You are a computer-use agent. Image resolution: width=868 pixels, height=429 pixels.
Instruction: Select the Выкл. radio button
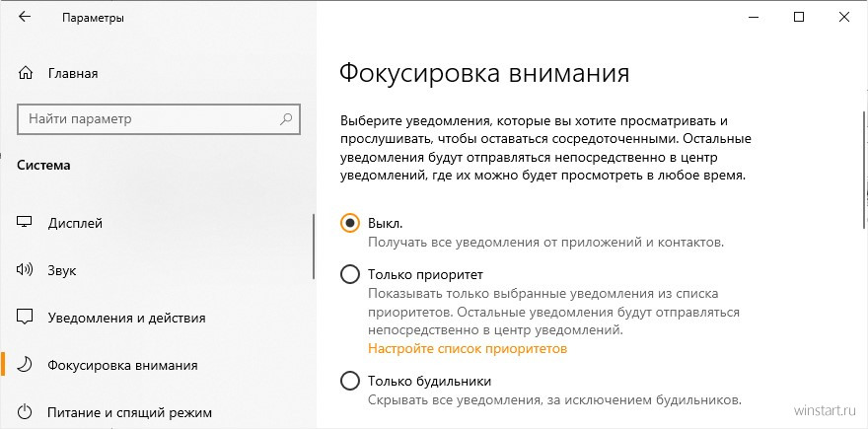click(350, 223)
